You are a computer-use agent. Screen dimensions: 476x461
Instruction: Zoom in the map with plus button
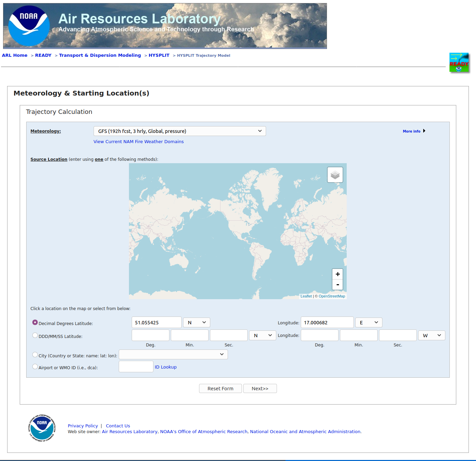pyautogui.click(x=338, y=274)
